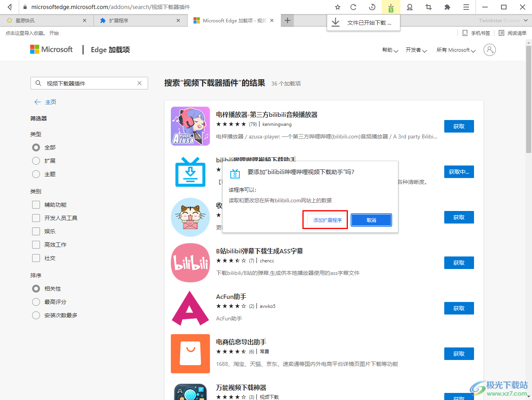Click the AcFun助手 logo icon
This screenshot has height=400, width=532.
190,308
